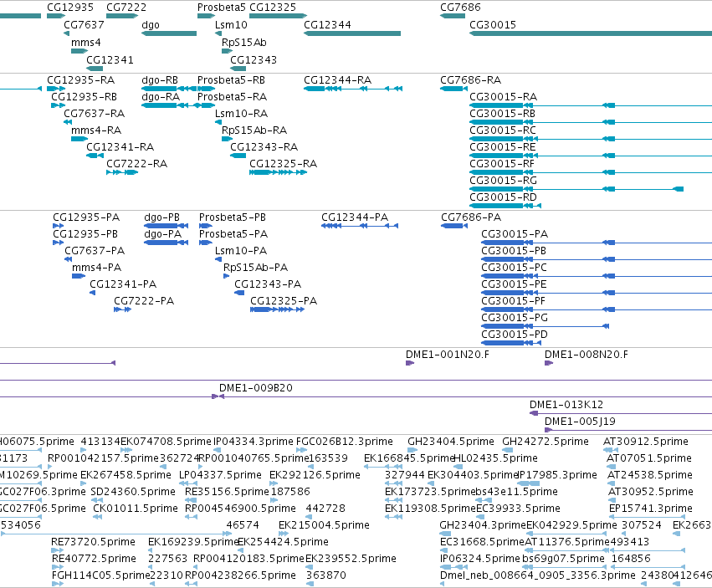Click the mms4-RA transcript label
Image resolution: width=712 pixels, height=588 pixels.
pos(96,130)
